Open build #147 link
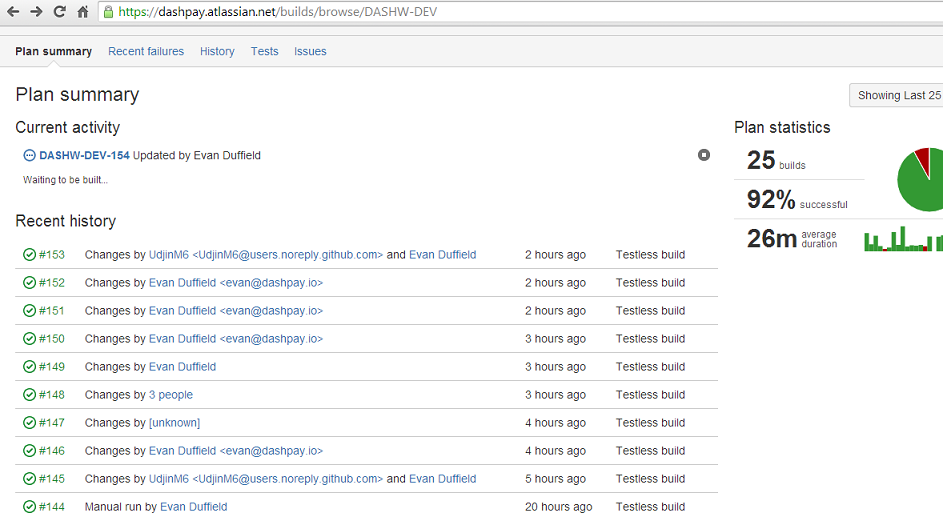 (52, 423)
